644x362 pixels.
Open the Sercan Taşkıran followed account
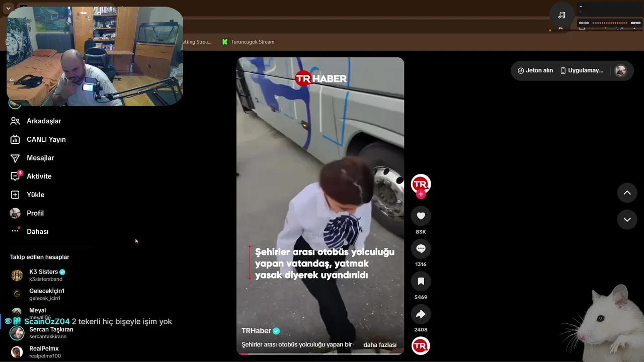(x=42, y=333)
